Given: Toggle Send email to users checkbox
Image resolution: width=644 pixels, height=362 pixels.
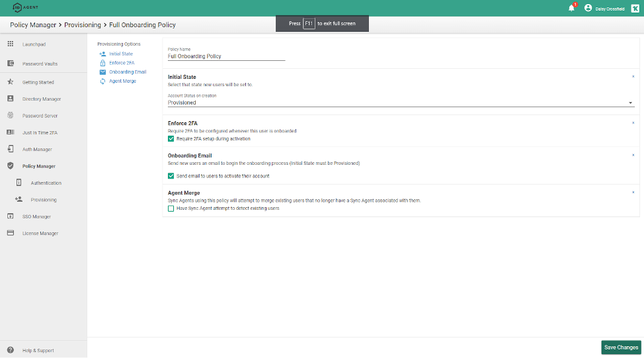Looking at the screenshot, I should pos(171,176).
